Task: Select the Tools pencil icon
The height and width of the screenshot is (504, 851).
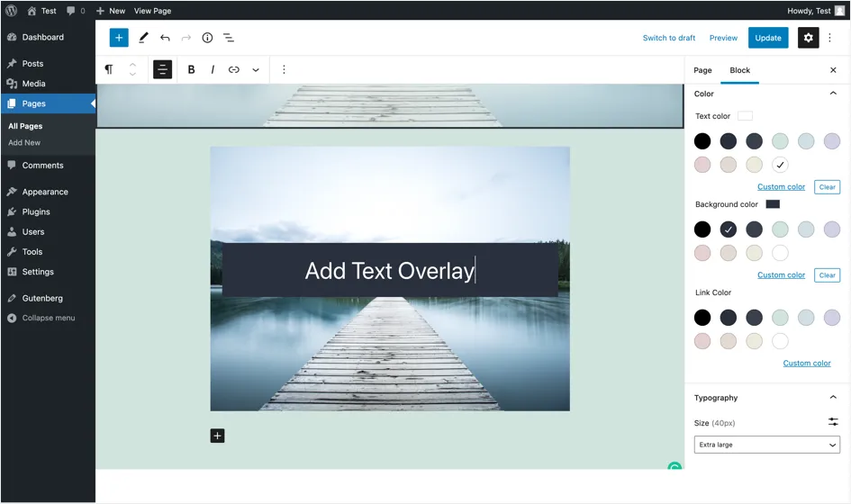Action: (x=143, y=38)
